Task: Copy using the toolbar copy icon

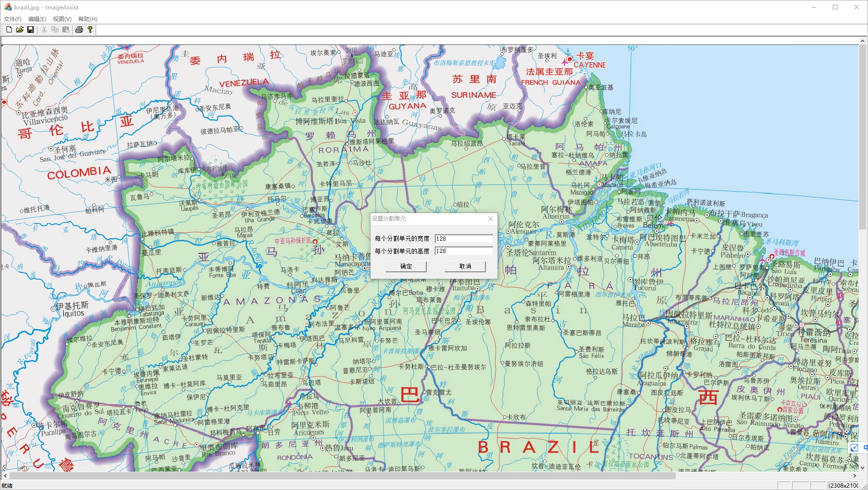Action: [x=55, y=30]
